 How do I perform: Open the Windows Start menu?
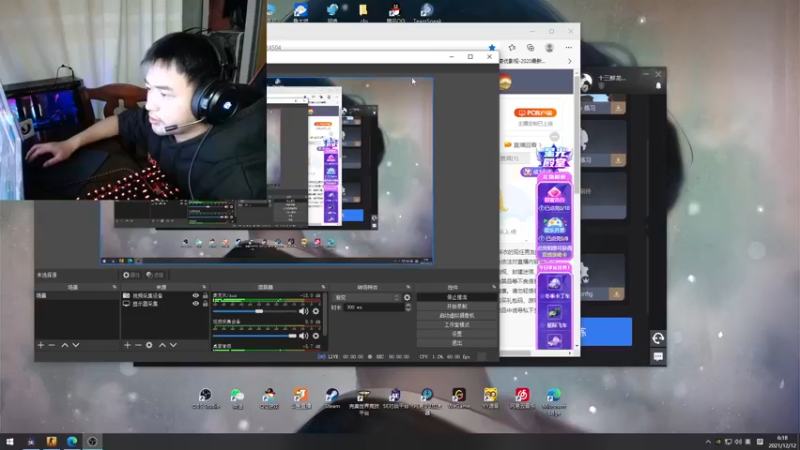coord(10,442)
